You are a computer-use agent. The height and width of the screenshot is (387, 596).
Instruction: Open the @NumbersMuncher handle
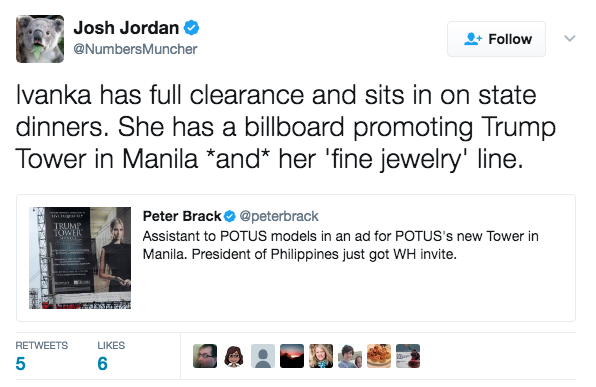(135, 49)
